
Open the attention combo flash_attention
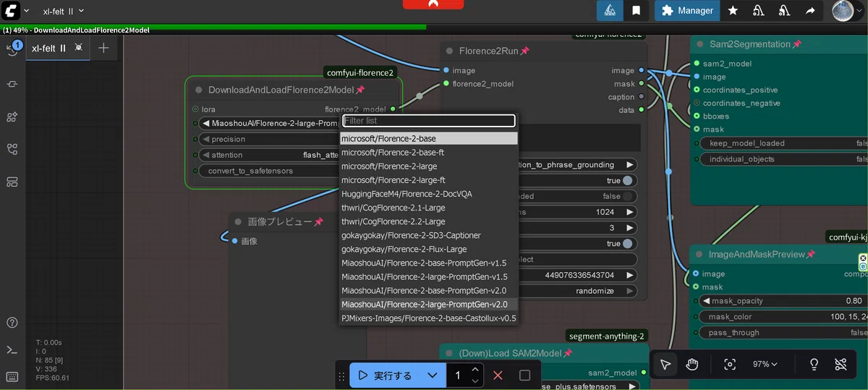268,155
